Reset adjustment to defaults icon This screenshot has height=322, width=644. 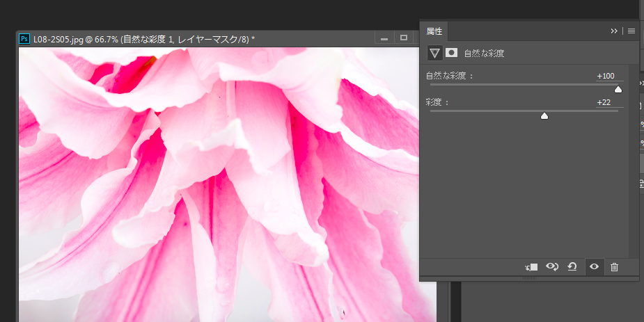pyautogui.click(x=572, y=266)
